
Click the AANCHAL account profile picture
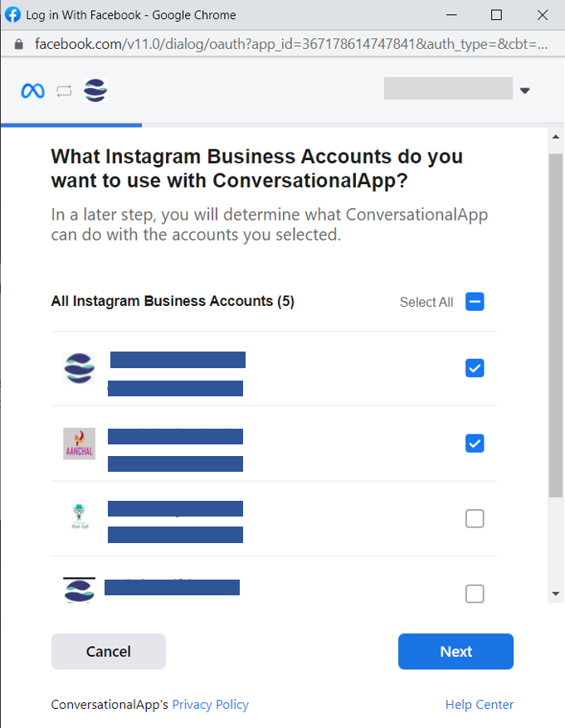[80, 444]
